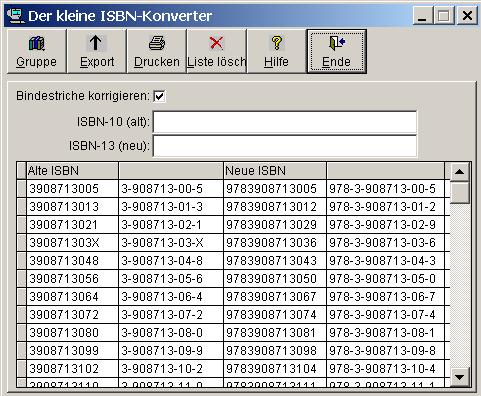Screen dimensions: 481x396
Task: Toggle Bindestriche korrigieren checkbox
Action: coord(159,96)
